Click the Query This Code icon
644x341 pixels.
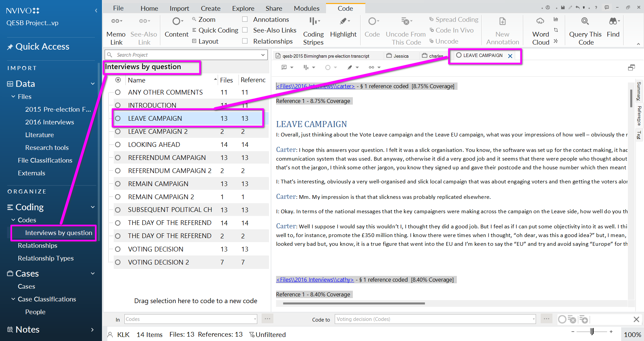585,21
